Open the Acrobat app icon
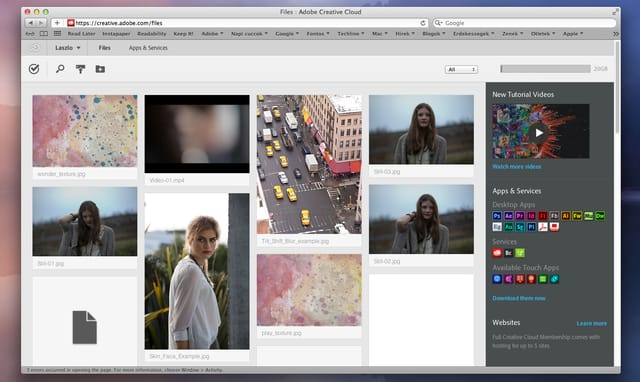640x382 pixels. pos(542,227)
